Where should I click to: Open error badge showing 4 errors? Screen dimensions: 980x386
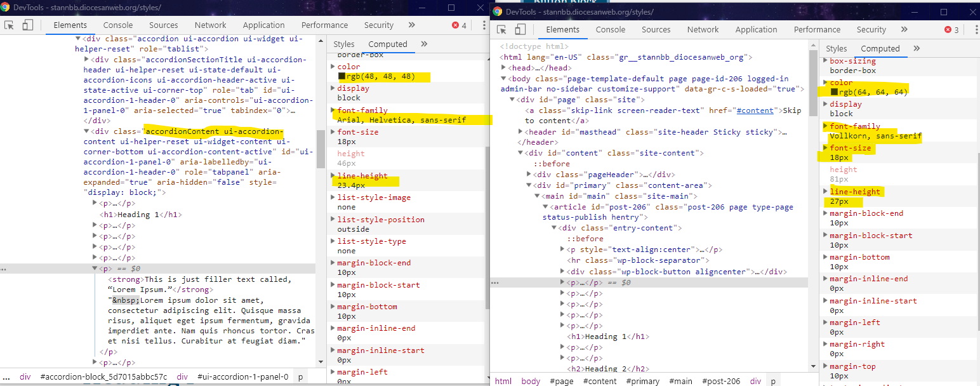coord(459,25)
